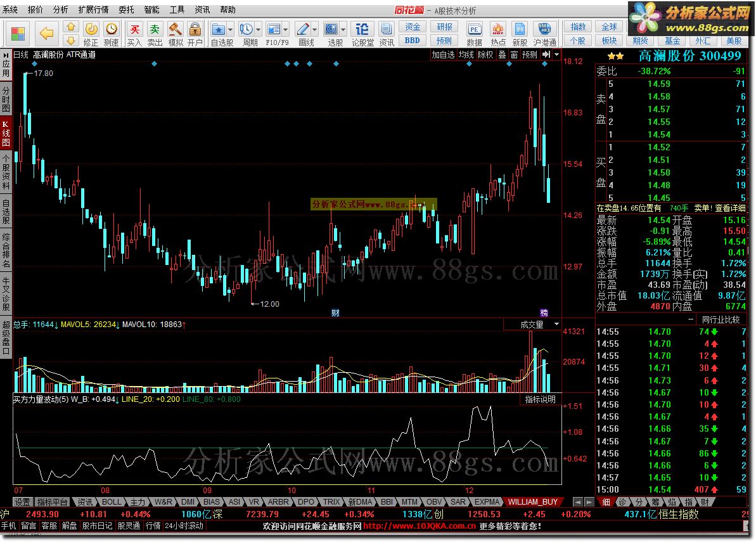Click the 板块 button
Viewport: 756px width, 542px height.
point(609,41)
